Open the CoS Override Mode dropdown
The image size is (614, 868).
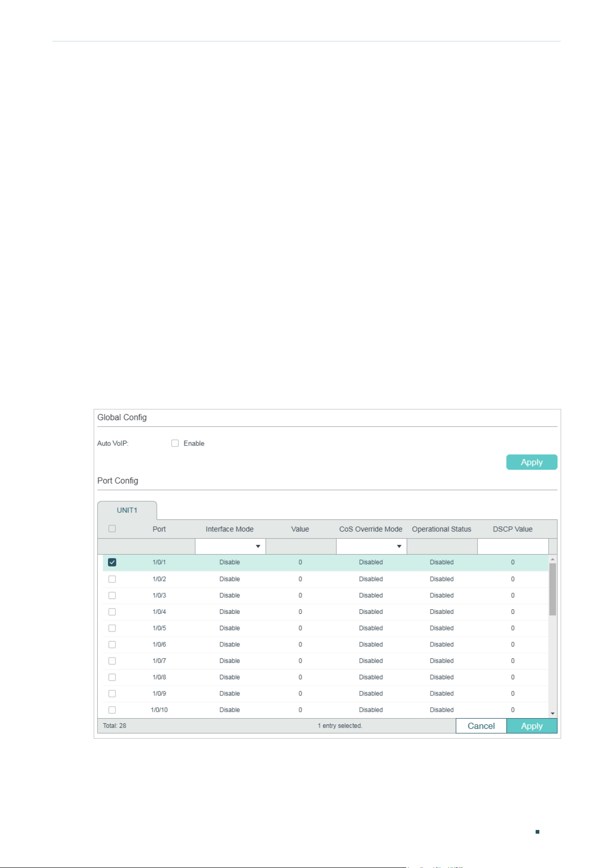click(371, 546)
